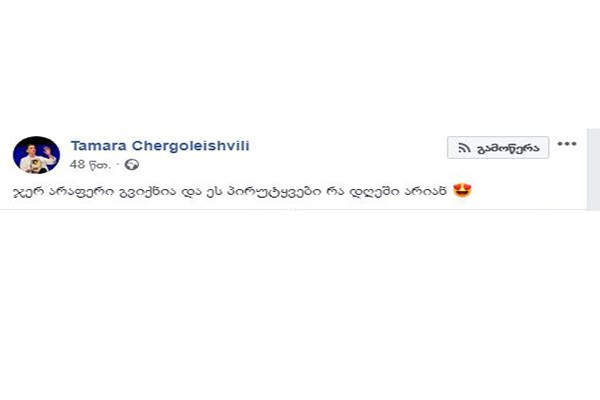Click the divider line below the post
This screenshot has height=400, width=600.
[293, 209]
